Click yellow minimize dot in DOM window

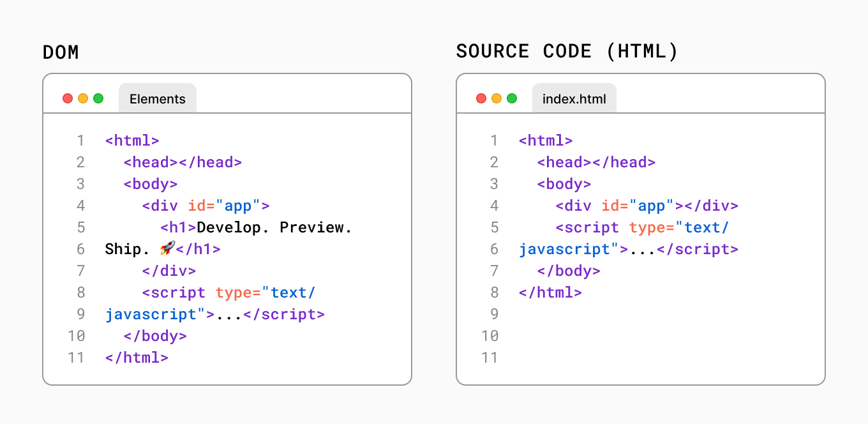83,98
